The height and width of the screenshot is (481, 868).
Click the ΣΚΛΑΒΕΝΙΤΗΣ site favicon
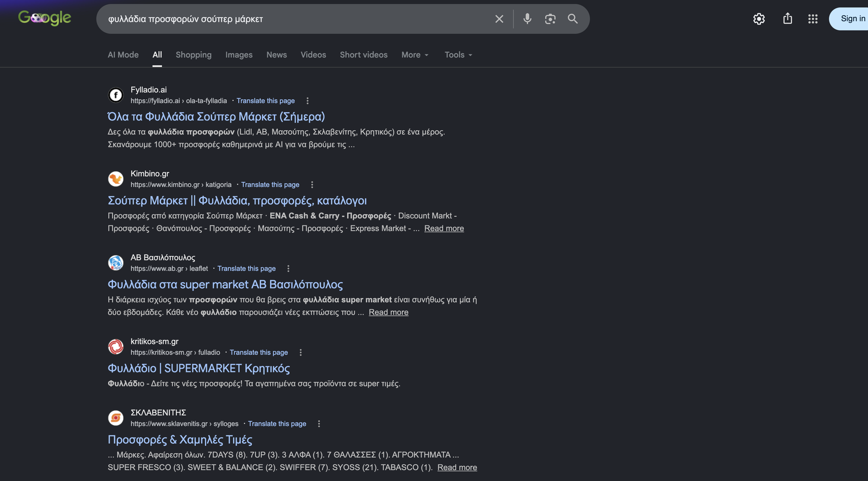click(x=116, y=418)
